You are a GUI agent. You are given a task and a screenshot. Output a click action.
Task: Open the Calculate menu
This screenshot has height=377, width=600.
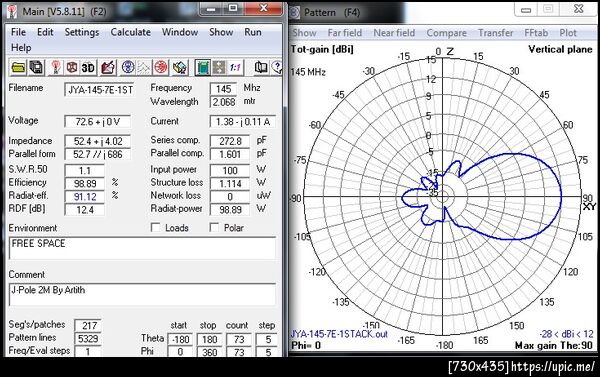click(130, 32)
